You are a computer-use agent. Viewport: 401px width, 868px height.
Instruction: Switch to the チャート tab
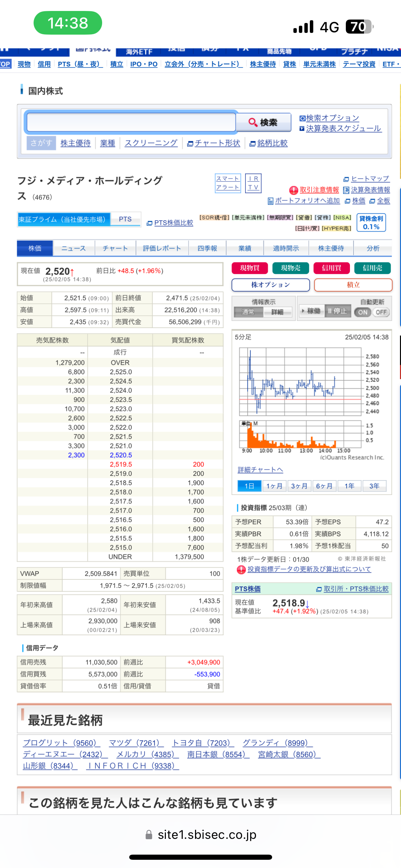(115, 249)
